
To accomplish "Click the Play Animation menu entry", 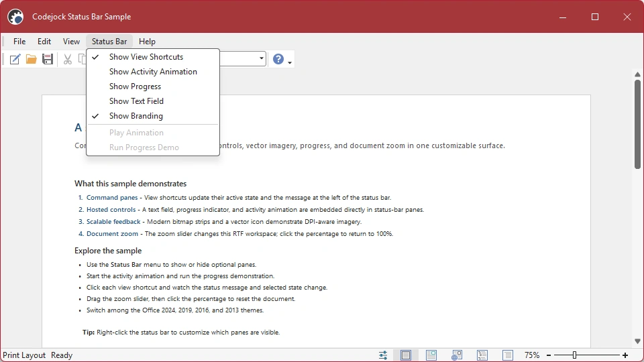I will [153, 133].
